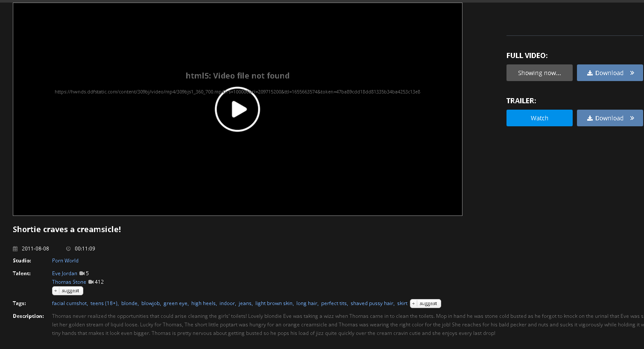644x349 pixels.
Task: Select the 'long hair' tag
Action: [307, 303]
